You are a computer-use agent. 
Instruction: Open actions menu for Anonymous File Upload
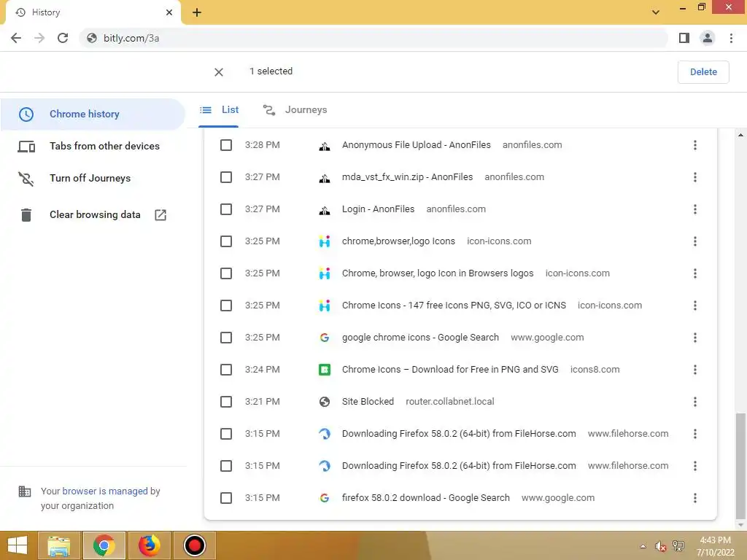pos(695,145)
